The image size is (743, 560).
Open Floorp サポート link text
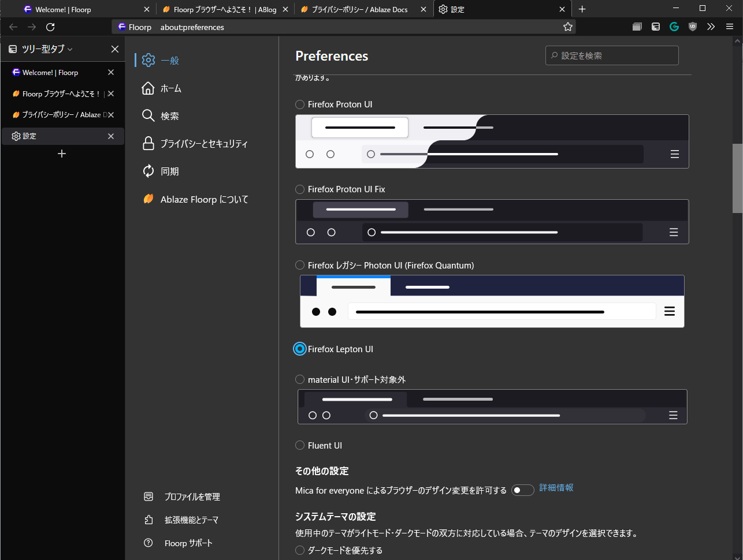188,543
